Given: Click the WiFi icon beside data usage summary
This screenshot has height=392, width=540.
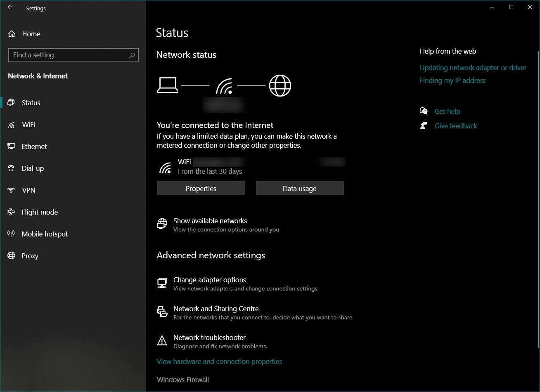Looking at the screenshot, I should pyautogui.click(x=165, y=167).
